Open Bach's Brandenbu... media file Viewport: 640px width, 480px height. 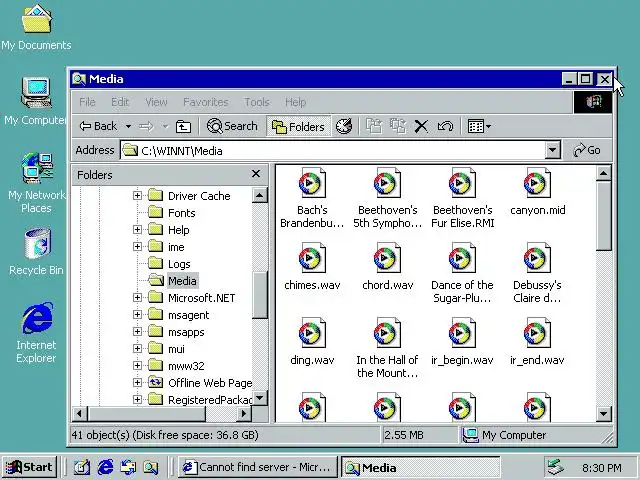point(312,198)
